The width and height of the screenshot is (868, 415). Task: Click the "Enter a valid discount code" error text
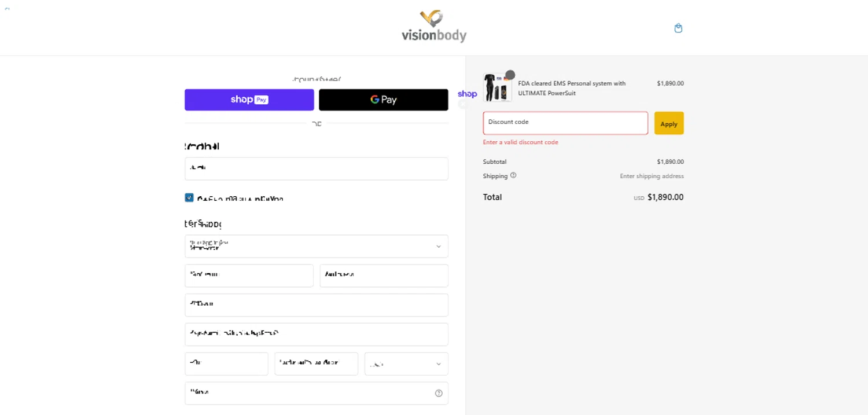pyautogui.click(x=521, y=142)
